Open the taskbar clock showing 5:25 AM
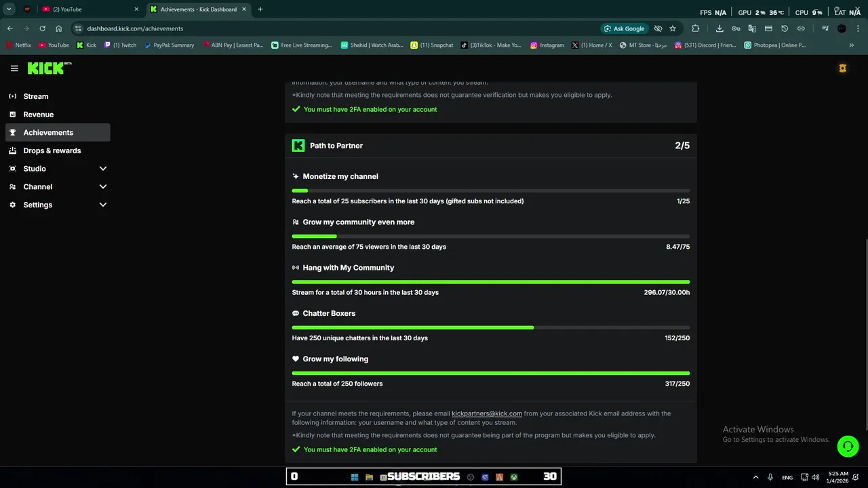The height and width of the screenshot is (488, 868). point(838,477)
